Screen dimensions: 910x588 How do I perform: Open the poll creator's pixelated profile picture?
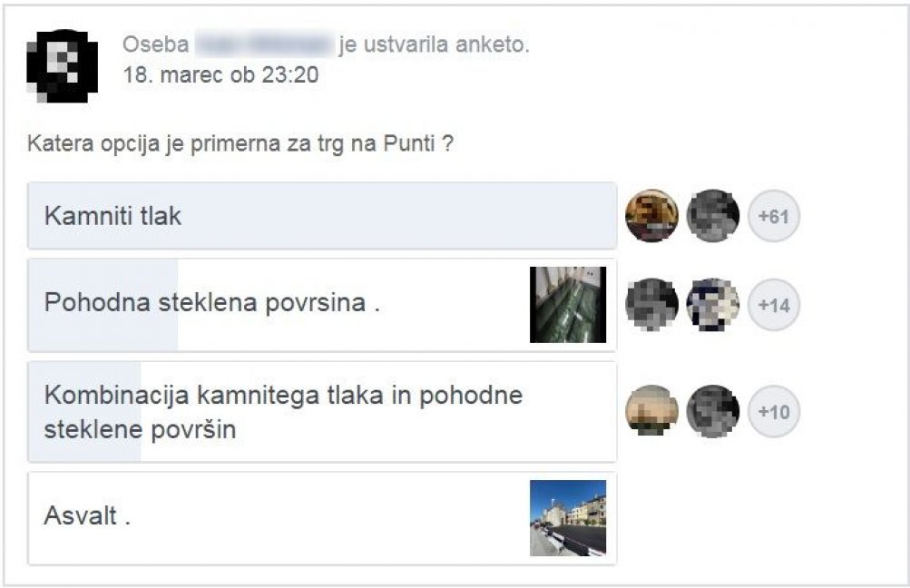(x=62, y=65)
